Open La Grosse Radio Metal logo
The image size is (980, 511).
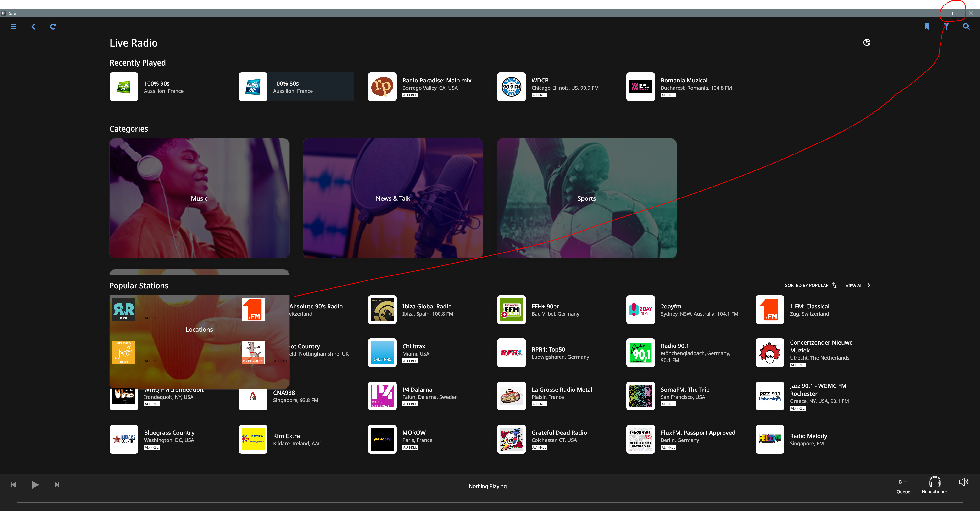511,396
